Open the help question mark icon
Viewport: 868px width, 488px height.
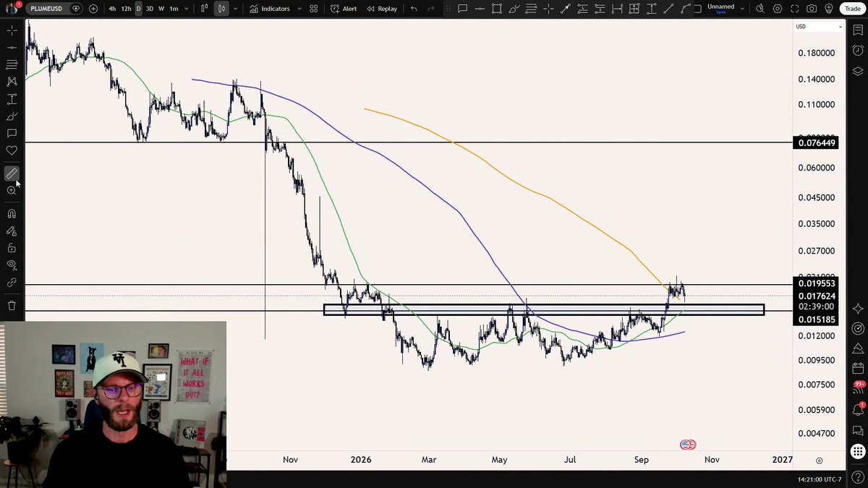[x=858, y=479]
